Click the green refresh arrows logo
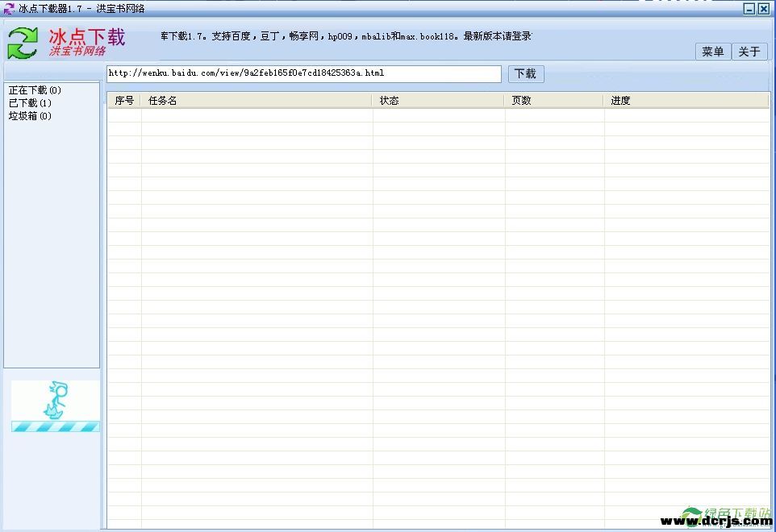This screenshot has height=532, width=776. (23, 43)
